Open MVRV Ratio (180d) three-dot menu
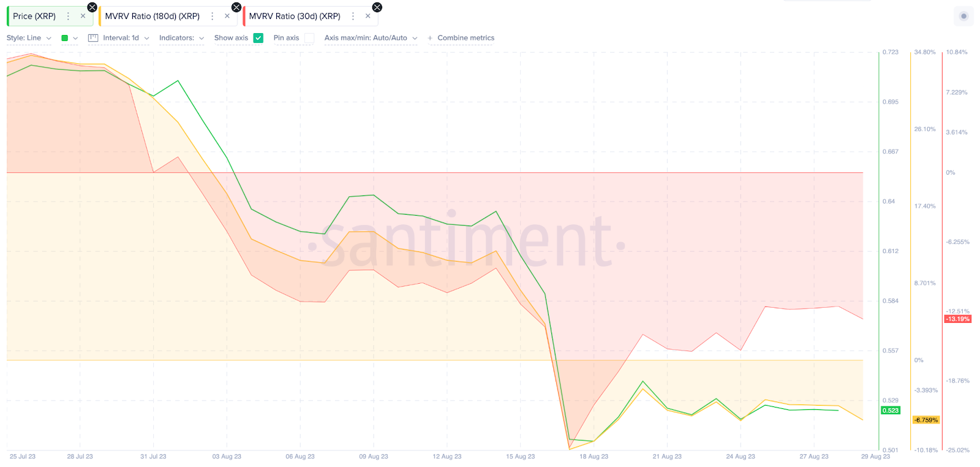 click(213, 17)
